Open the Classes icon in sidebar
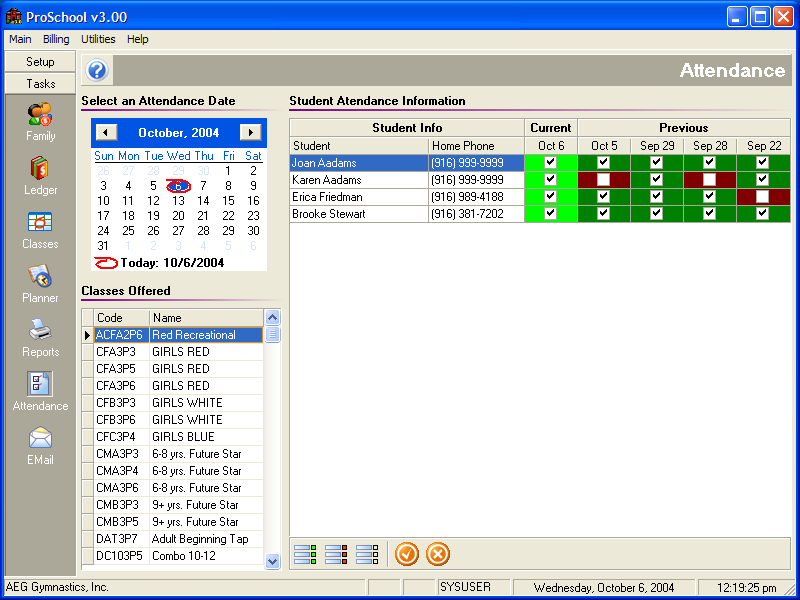 [x=40, y=223]
